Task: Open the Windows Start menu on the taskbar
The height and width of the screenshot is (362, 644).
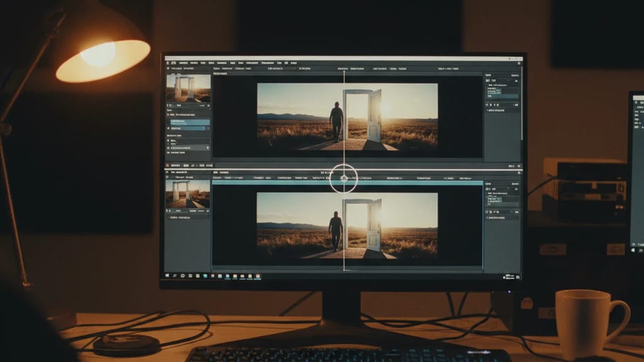Action: click(167, 276)
